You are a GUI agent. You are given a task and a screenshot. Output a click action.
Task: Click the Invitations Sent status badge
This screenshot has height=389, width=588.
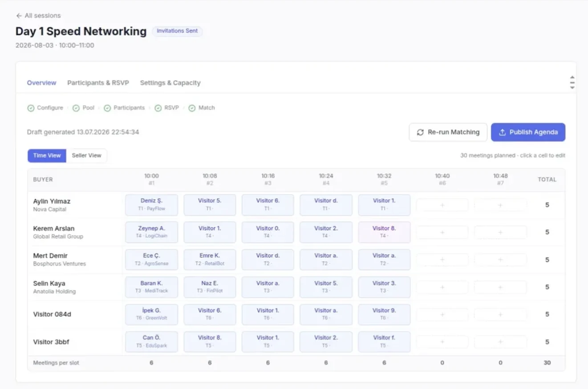[x=177, y=31]
